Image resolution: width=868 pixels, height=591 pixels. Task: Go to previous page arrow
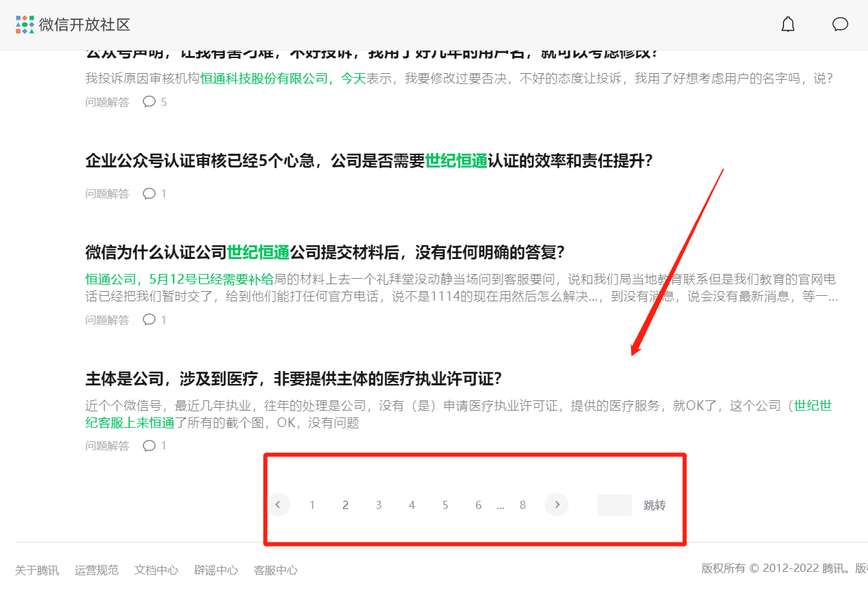coord(278,505)
